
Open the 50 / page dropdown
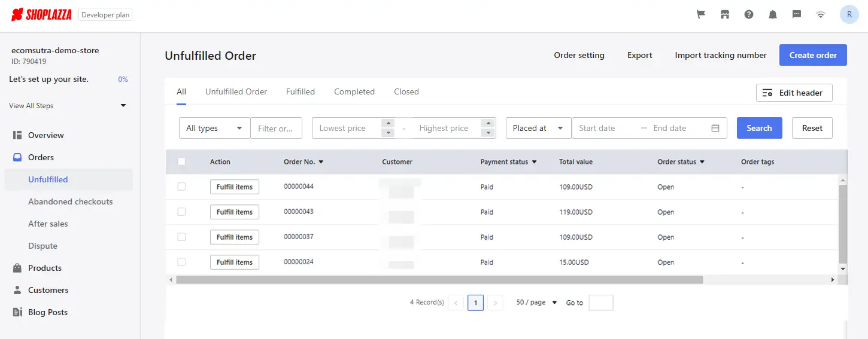coord(536,303)
